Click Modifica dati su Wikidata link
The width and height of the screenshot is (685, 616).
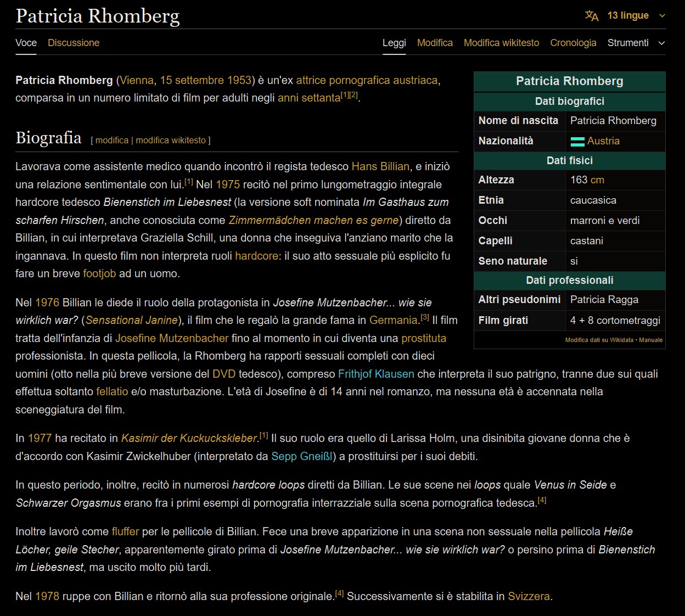(x=599, y=340)
